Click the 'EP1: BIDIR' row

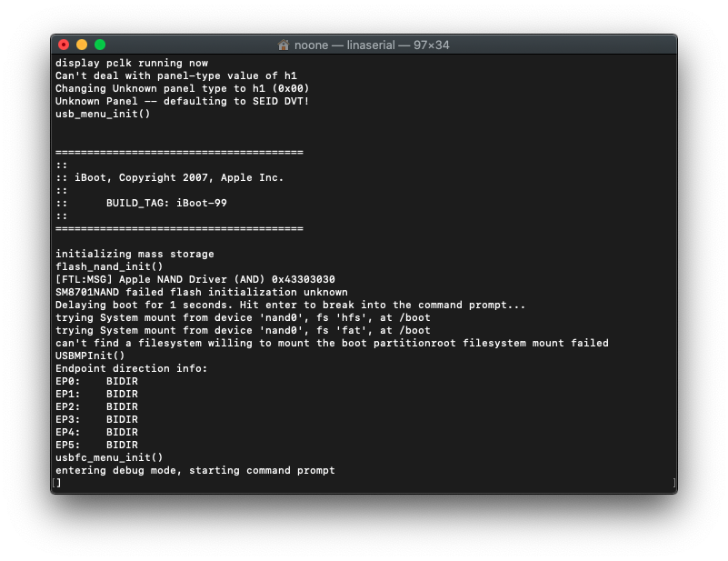[x=96, y=394]
